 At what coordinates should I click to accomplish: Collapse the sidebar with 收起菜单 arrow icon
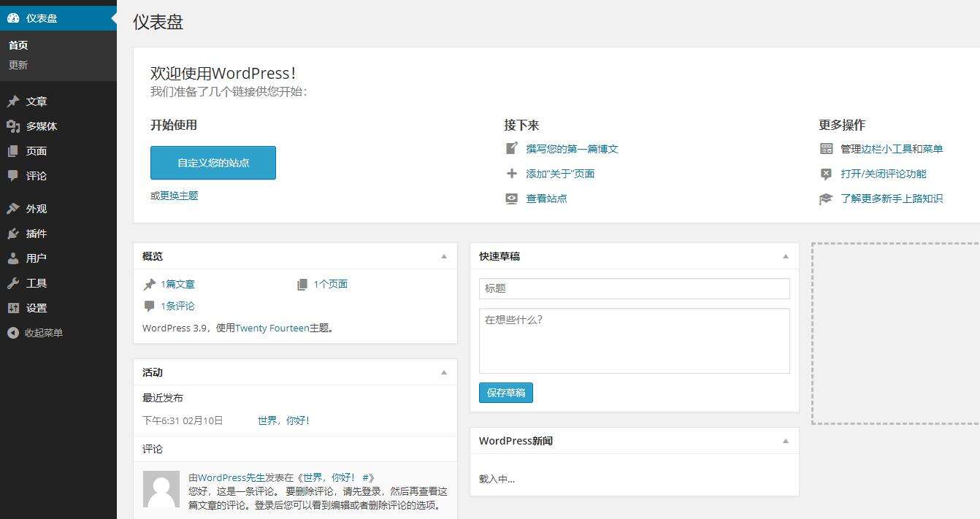13,333
